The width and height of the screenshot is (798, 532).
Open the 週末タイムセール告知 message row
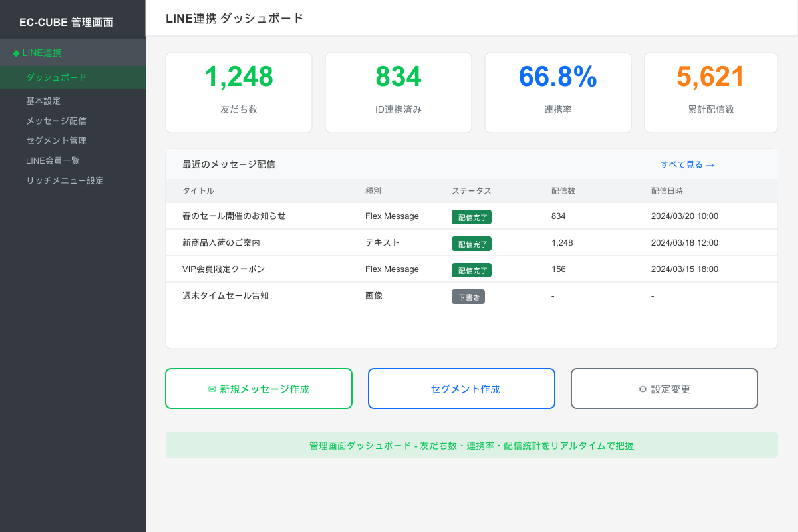(471, 296)
